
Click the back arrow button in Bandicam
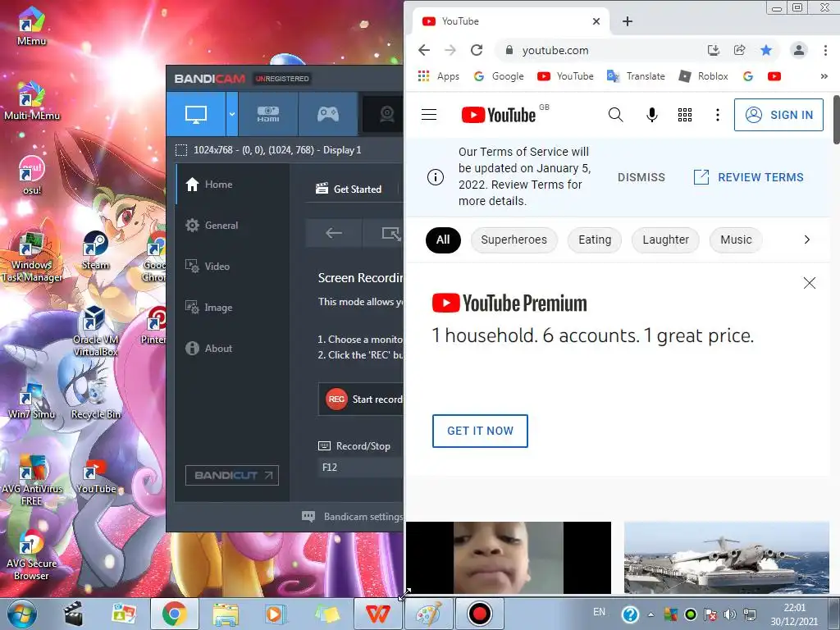(334, 233)
